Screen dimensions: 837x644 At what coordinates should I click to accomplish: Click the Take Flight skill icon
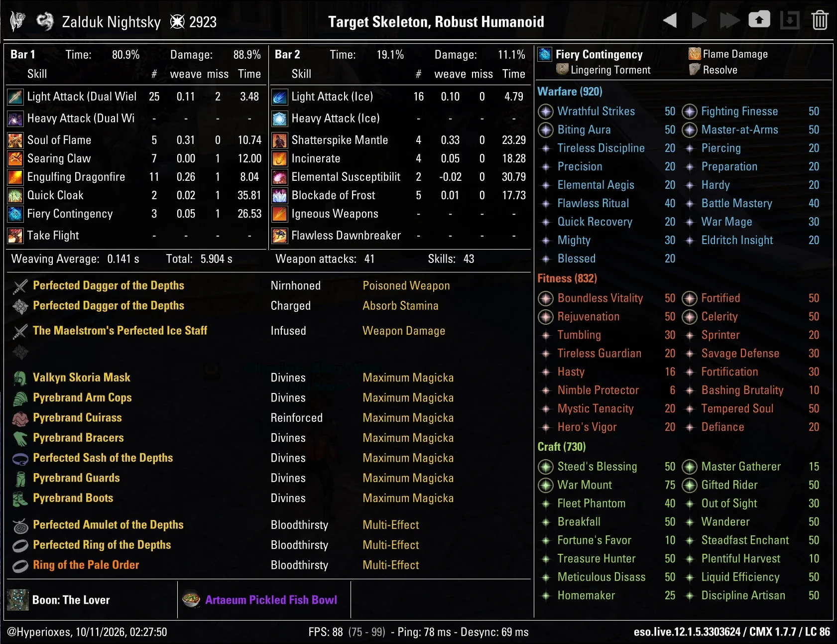[x=15, y=236]
